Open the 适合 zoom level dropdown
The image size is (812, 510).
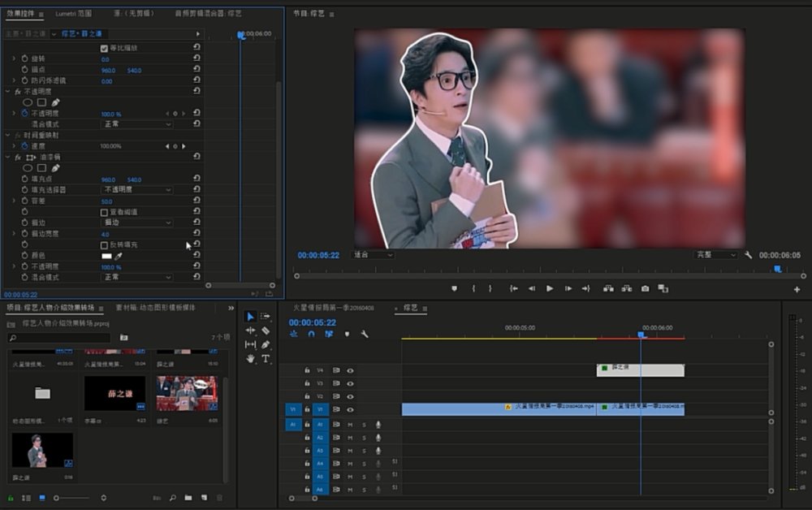pos(373,254)
